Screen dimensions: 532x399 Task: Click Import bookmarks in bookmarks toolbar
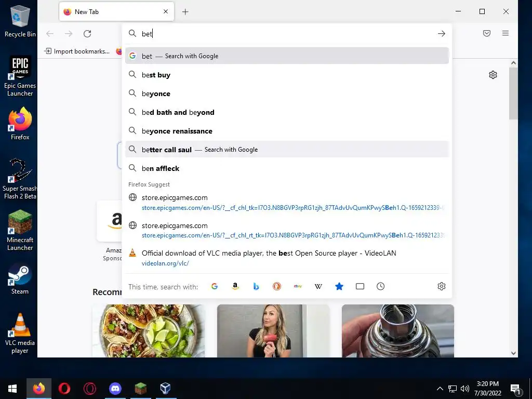(77, 51)
